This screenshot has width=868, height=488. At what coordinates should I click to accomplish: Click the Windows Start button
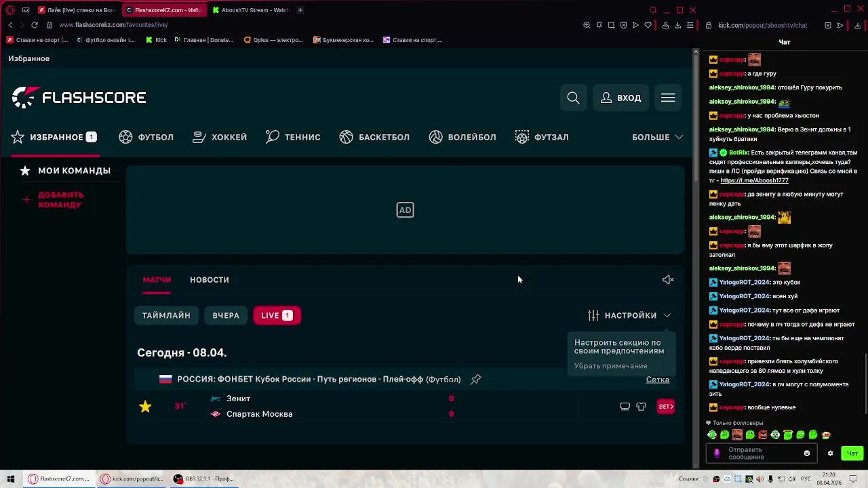pyautogui.click(x=11, y=479)
